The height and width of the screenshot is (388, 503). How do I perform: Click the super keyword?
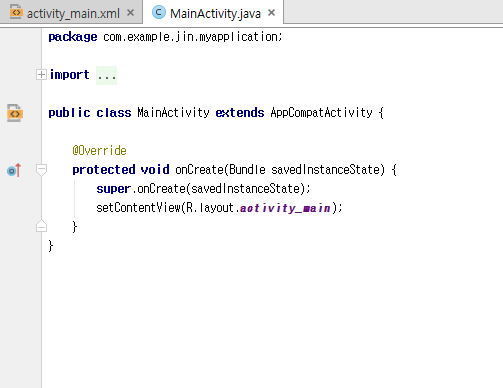click(113, 189)
